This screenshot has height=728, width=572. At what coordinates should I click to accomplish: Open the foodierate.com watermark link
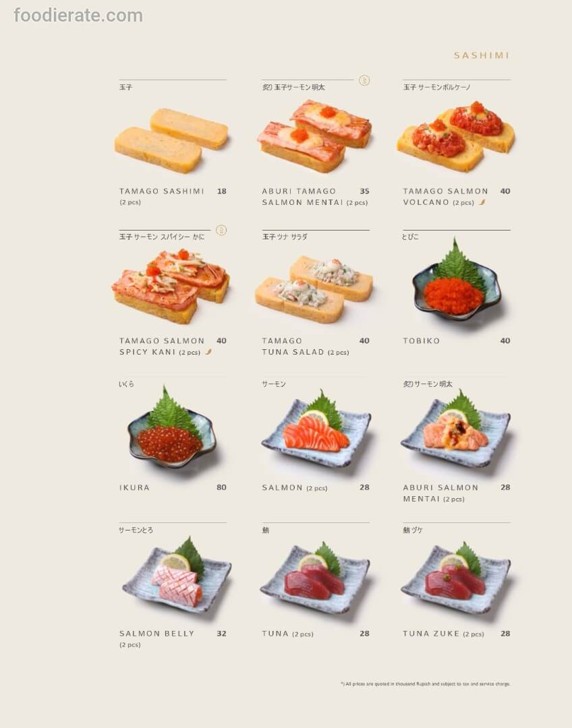tap(78, 16)
